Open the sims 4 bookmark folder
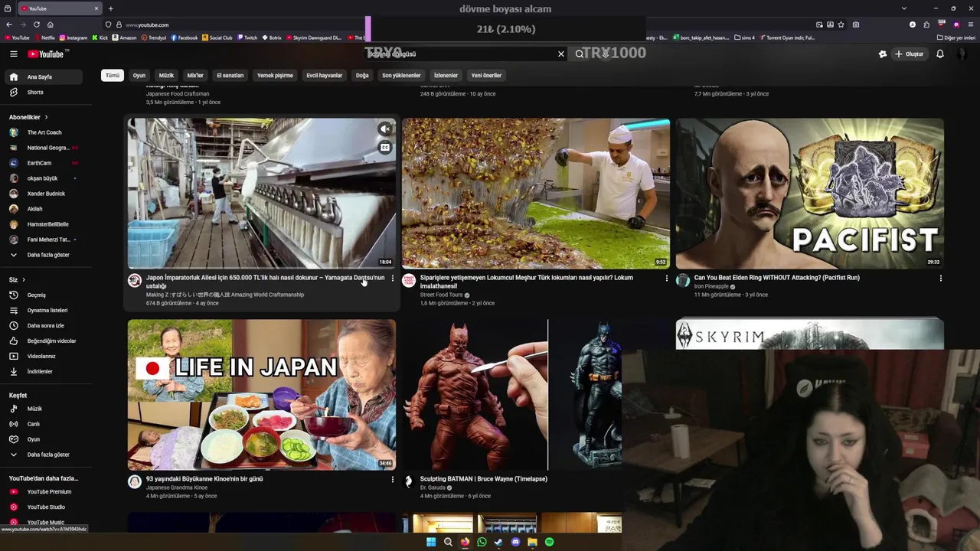The width and height of the screenshot is (980, 551). click(744, 37)
